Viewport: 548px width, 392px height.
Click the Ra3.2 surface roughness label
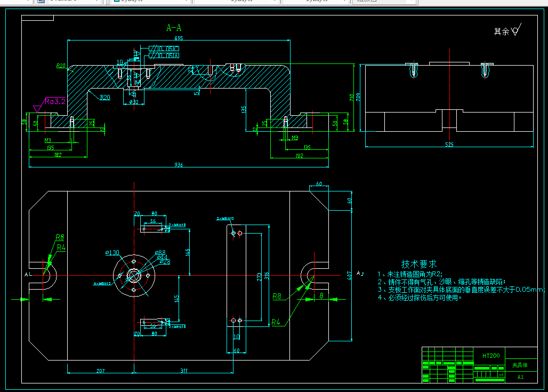[x=55, y=101]
